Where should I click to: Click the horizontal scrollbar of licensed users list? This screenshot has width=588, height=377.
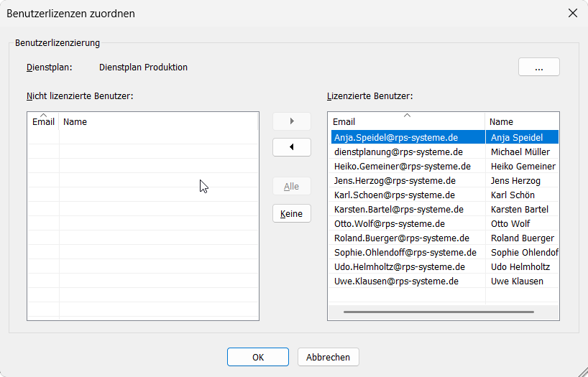[x=438, y=312]
